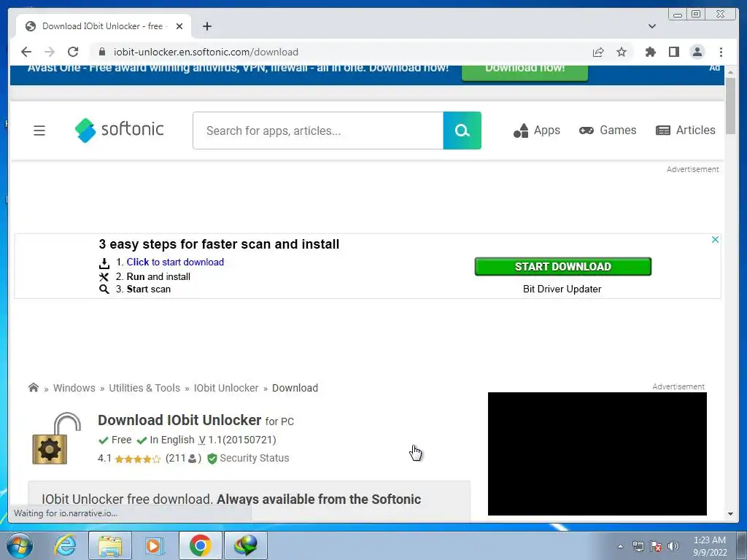Open File Explorer from the taskbar

(x=109, y=545)
